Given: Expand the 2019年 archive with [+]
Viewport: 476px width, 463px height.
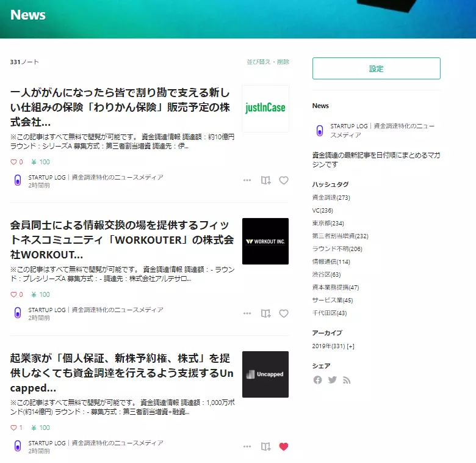Looking at the screenshot, I should 350,346.
